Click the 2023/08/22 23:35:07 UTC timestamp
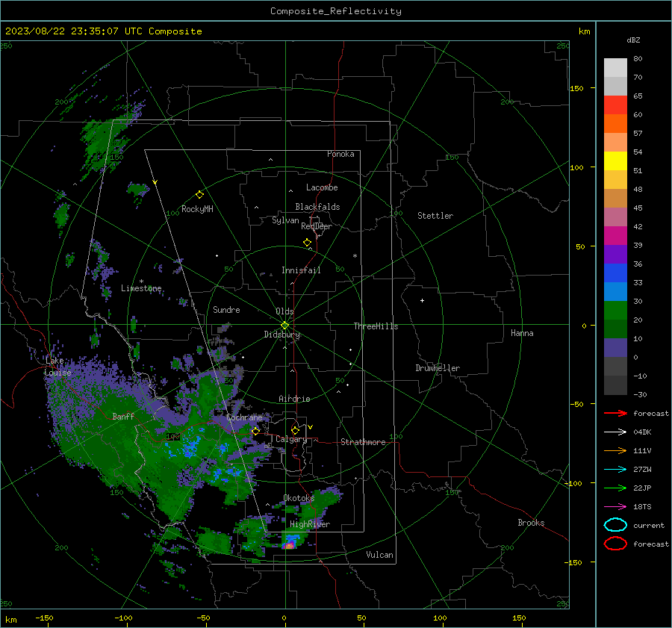 coord(103,31)
